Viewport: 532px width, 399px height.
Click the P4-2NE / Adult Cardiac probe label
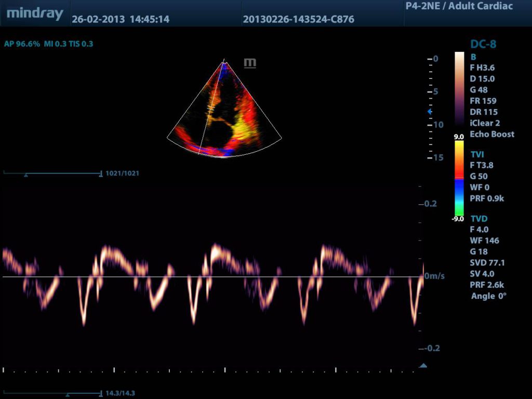458,7
